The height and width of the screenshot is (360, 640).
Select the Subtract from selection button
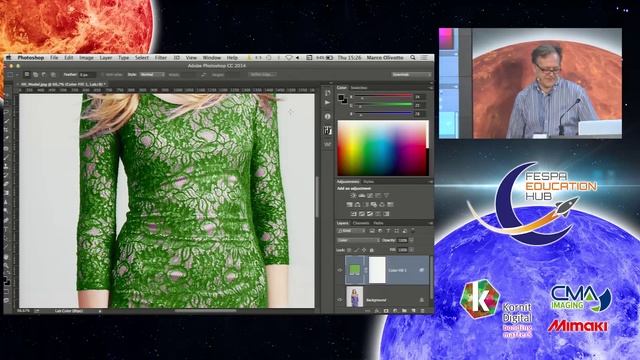[x=44, y=75]
